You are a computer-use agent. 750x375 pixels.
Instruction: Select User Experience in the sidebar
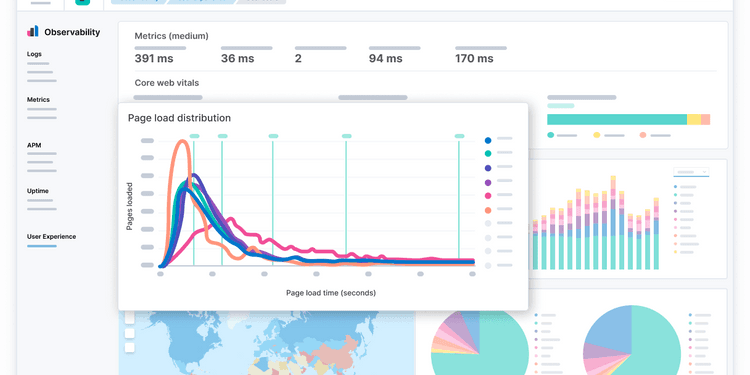pyautogui.click(x=51, y=236)
